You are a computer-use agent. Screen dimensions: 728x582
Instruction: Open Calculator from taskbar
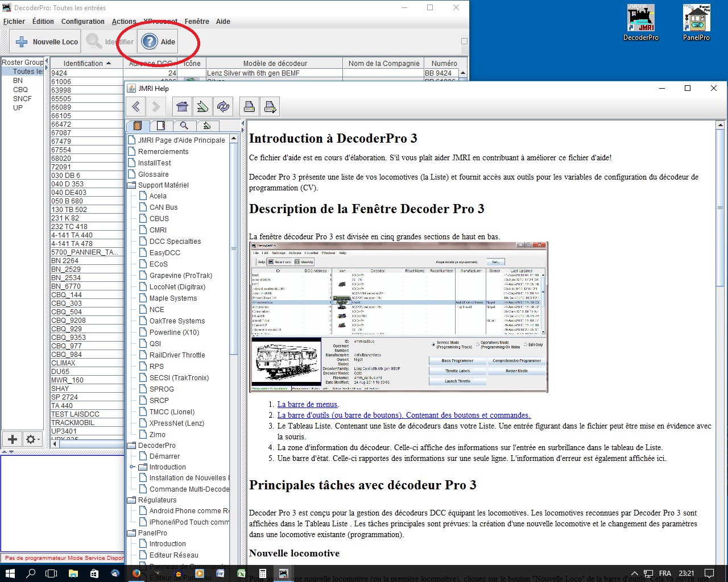tap(263, 573)
